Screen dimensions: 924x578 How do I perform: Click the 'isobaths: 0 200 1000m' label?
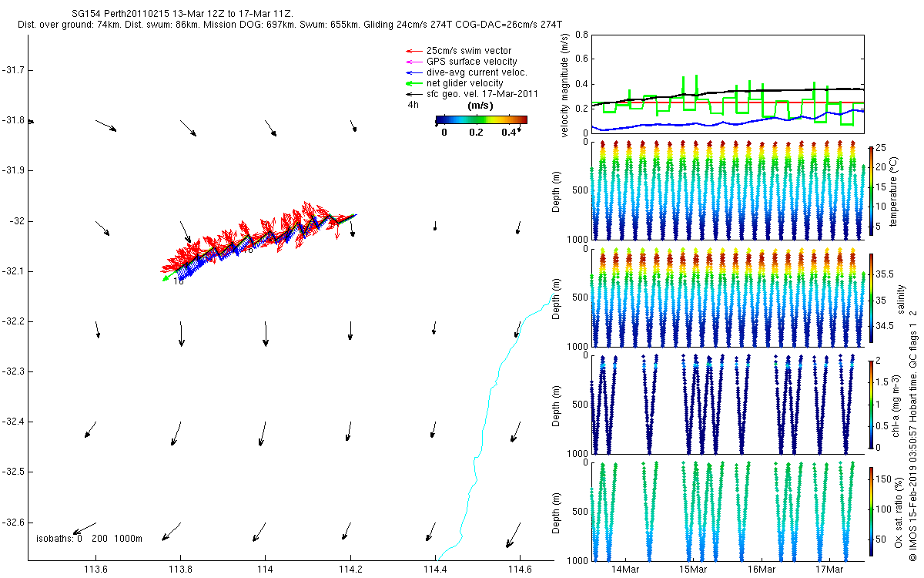[89, 539]
